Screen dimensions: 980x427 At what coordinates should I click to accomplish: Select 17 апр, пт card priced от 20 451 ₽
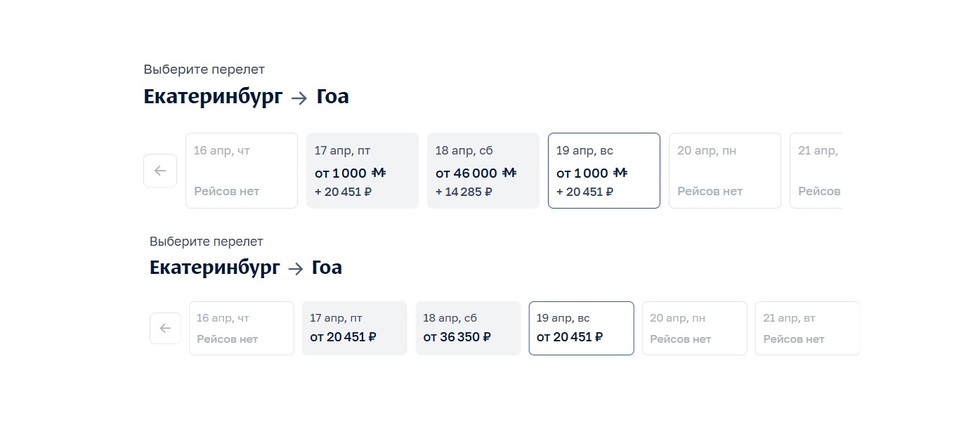pyautogui.click(x=354, y=328)
